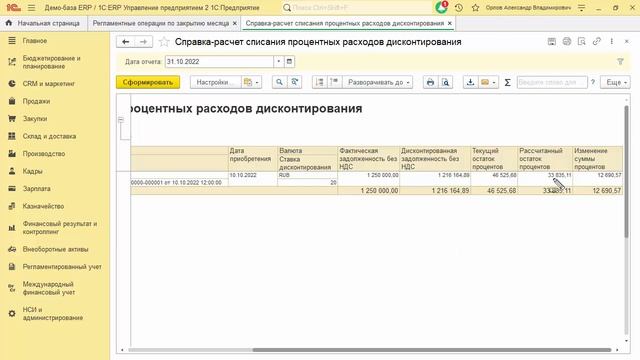Click the search text input field
The image size is (640, 360).
[552, 82]
